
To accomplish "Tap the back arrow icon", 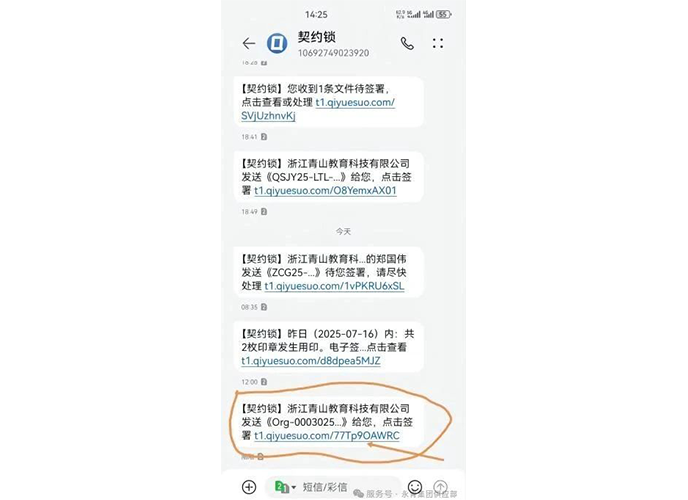I will 249,43.
